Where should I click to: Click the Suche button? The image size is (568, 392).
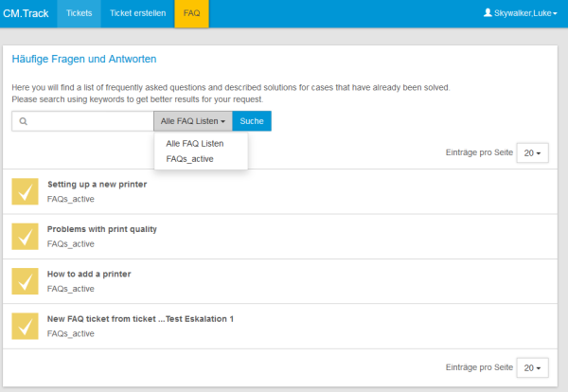pyautogui.click(x=252, y=121)
